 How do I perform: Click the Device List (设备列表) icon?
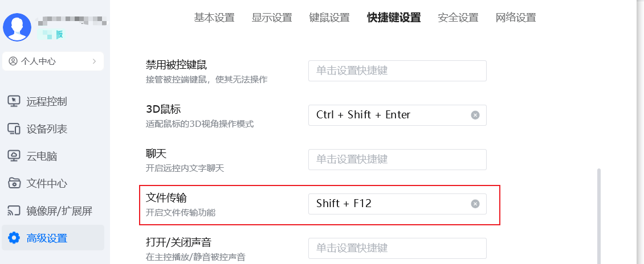point(14,129)
